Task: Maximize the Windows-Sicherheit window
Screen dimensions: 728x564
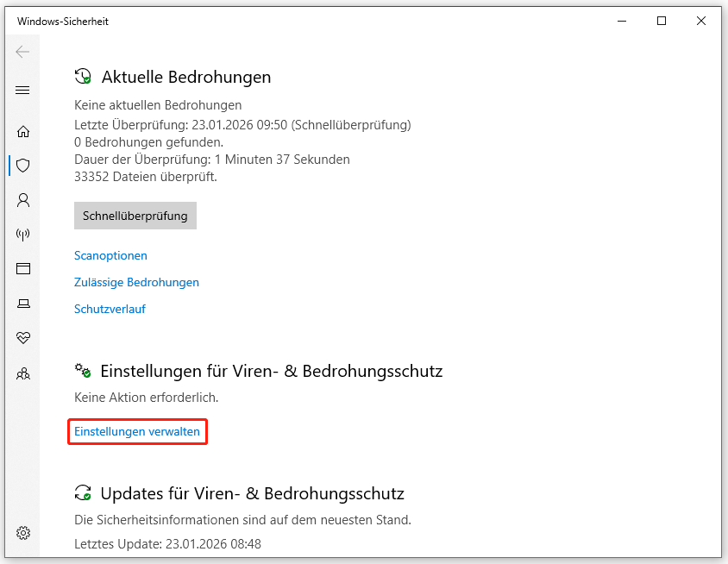Action: [x=662, y=21]
